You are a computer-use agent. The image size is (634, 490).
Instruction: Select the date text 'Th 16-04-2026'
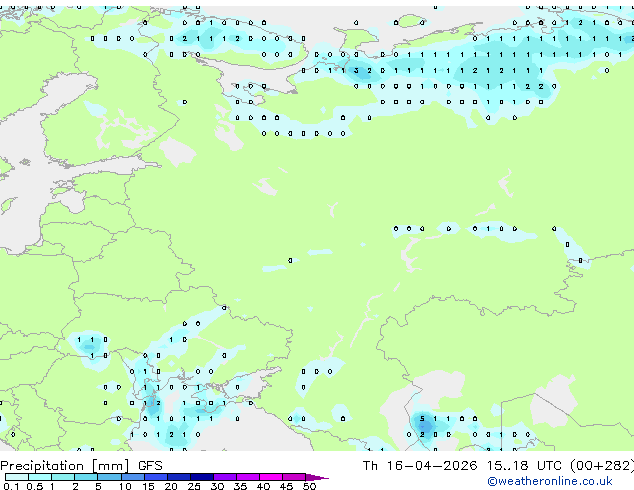[x=420, y=466]
